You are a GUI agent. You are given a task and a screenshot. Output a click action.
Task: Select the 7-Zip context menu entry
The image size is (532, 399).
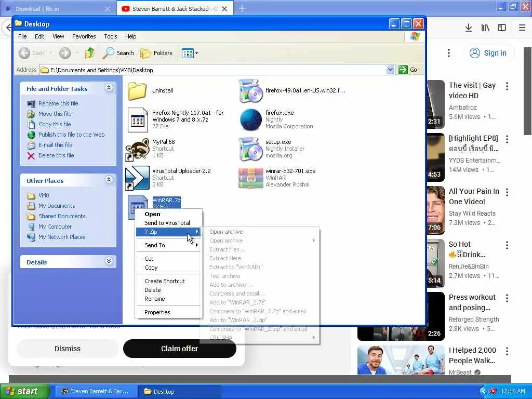click(169, 232)
